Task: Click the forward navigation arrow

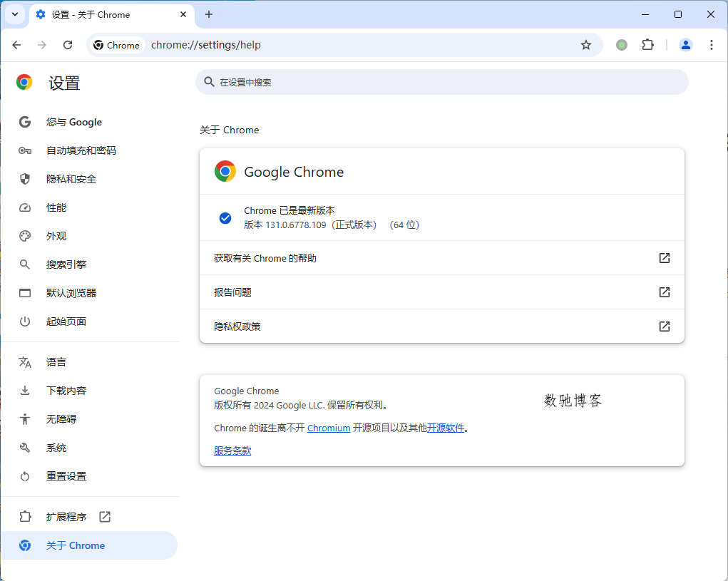Action: click(42, 45)
